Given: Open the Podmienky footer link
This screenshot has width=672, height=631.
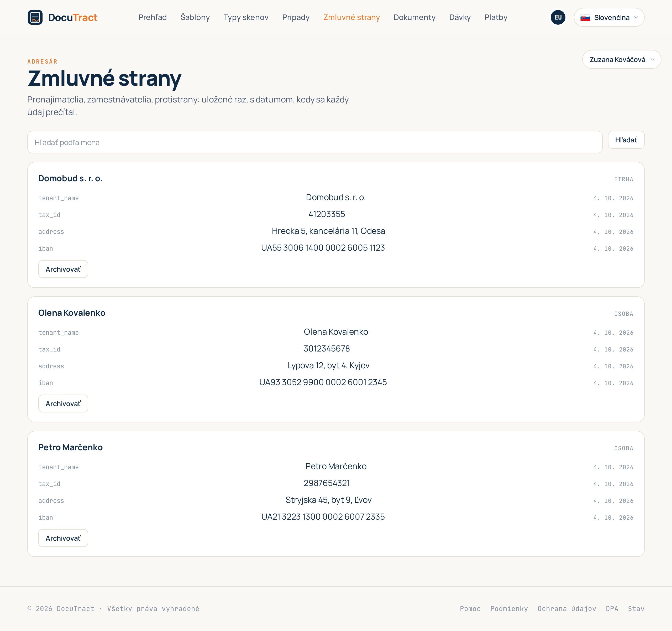Looking at the screenshot, I should click(509, 609).
